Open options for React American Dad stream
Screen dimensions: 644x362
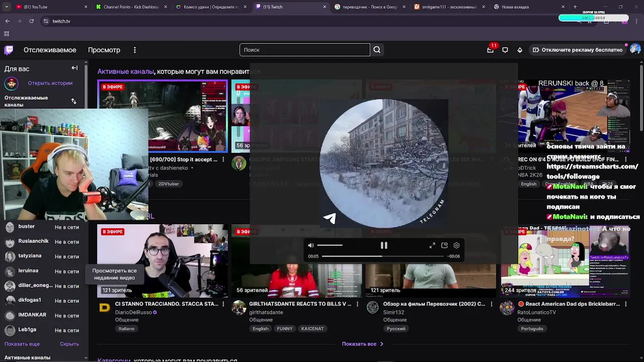[x=626, y=304]
